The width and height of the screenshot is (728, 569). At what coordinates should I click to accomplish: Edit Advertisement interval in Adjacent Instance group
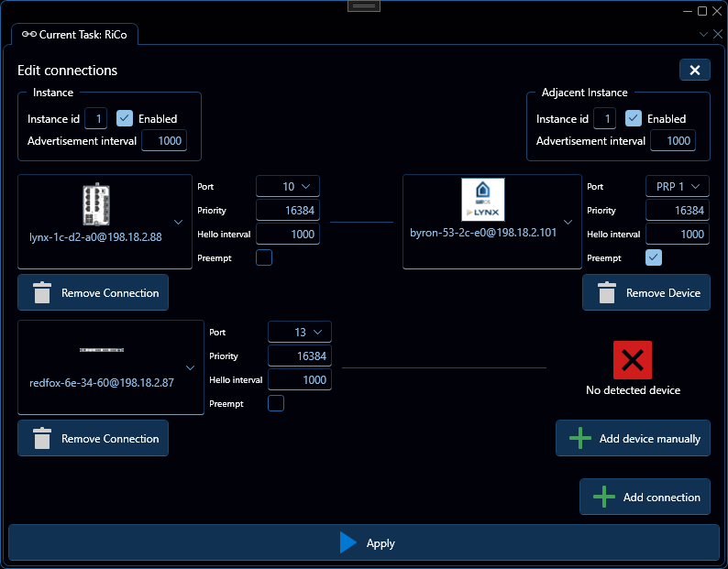[x=673, y=140]
